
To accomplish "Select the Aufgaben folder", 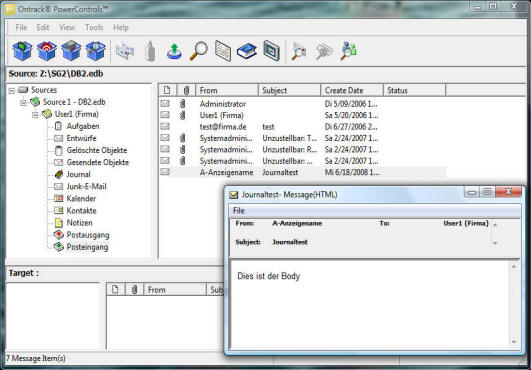I will [x=83, y=126].
